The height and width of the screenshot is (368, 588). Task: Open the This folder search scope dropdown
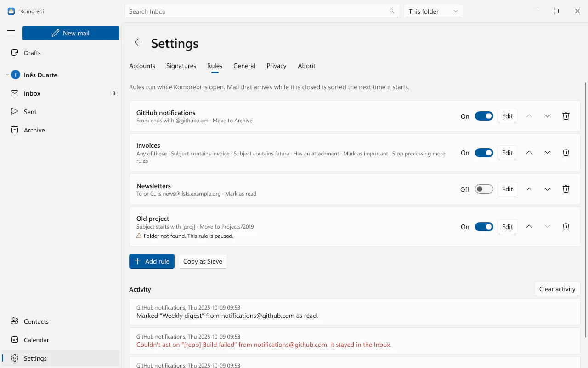(434, 11)
